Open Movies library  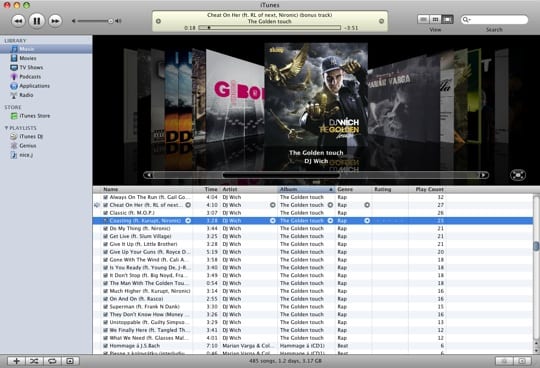28,58
